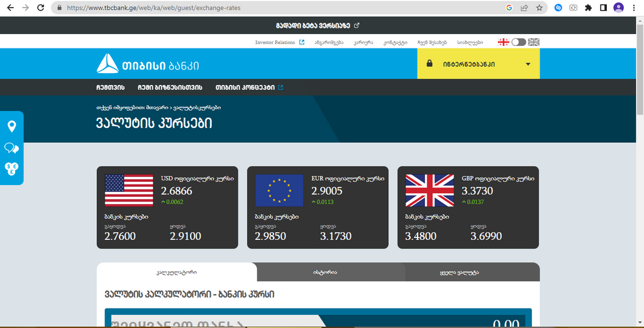The height and width of the screenshot is (328, 644).
Task: Reload the page with refresh icon
Action: click(x=41, y=8)
